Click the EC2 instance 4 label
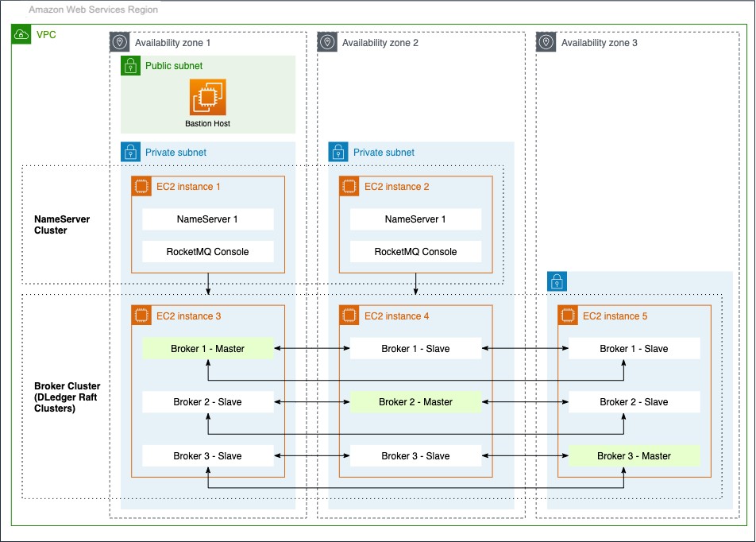The height and width of the screenshot is (542, 756). 397,316
